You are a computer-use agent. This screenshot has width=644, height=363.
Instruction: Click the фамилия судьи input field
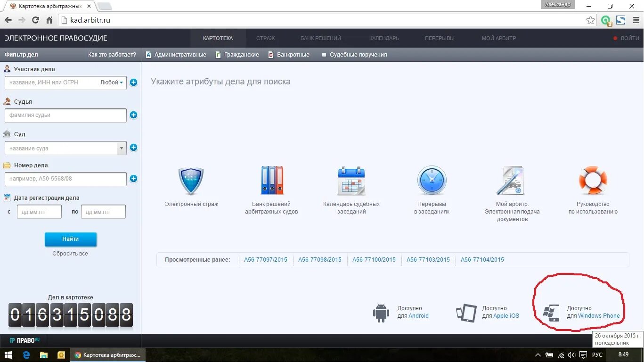[65, 115]
